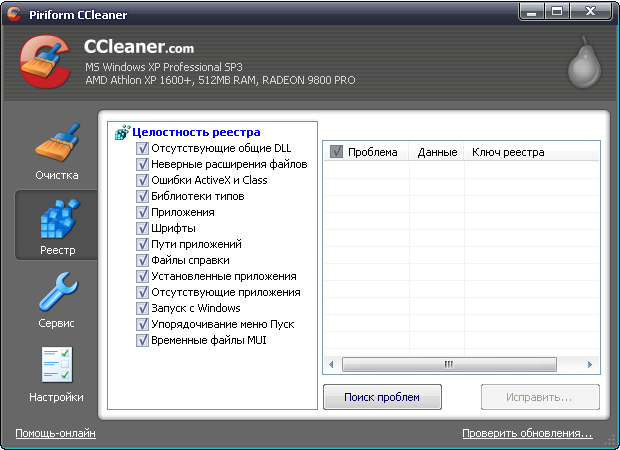Image resolution: width=620 pixels, height=450 pixels.
Task: Toggle Временные файлы MUI checkbox
Action: point(142,340)
